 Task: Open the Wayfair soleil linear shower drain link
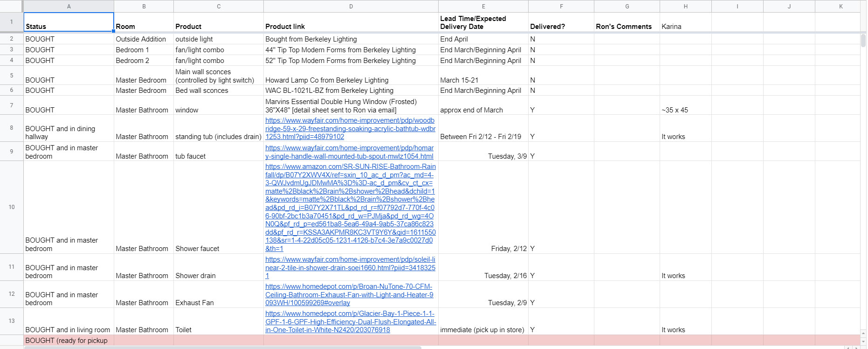[351, 268]
